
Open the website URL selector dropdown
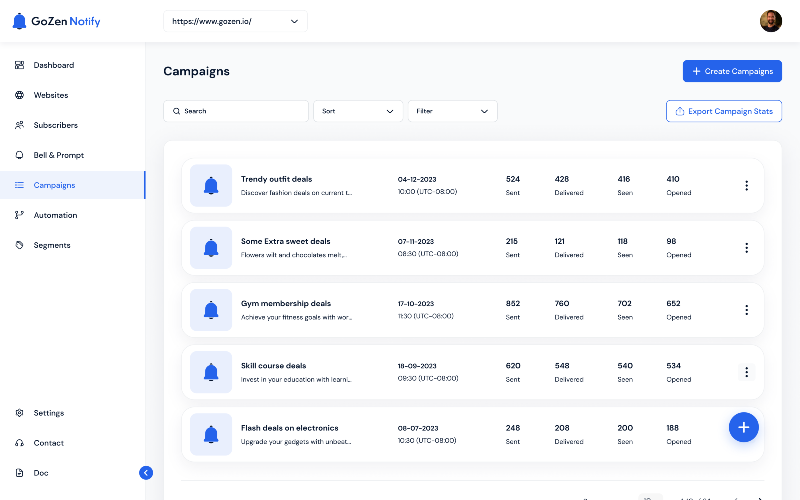coord(235,21)
